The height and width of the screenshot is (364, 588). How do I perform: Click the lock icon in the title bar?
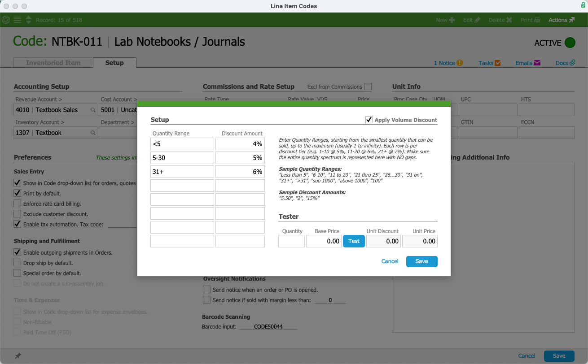[583, 5]
